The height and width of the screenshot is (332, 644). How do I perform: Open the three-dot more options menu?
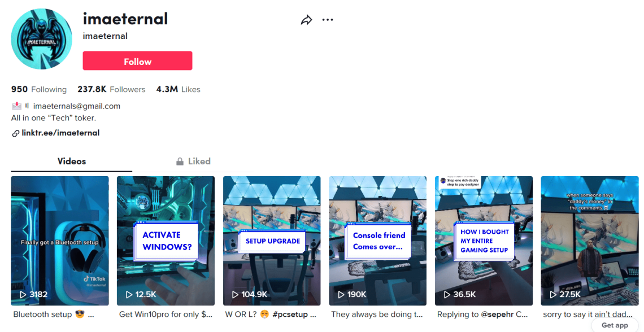pos(327,20)
